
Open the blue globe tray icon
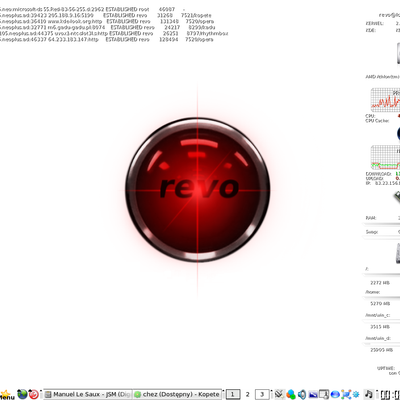(335, 394)
